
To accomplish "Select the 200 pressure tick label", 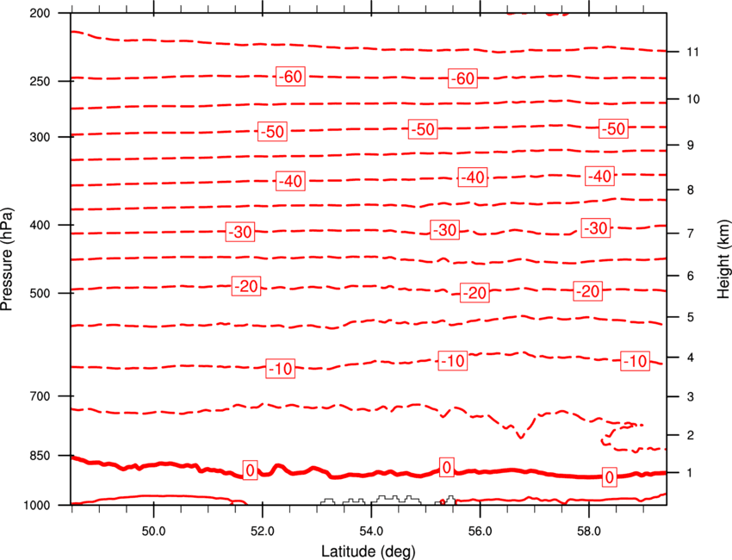I will point(40,13).
